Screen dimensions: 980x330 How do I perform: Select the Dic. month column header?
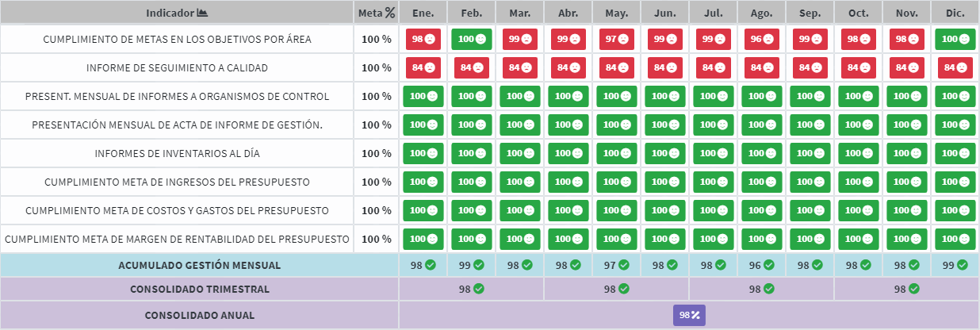click(955, 13)
